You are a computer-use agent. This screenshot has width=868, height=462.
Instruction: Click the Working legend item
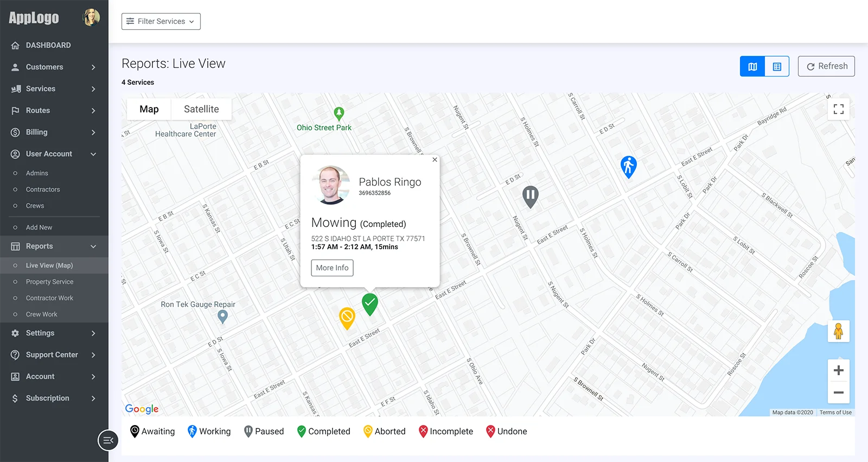209,432
